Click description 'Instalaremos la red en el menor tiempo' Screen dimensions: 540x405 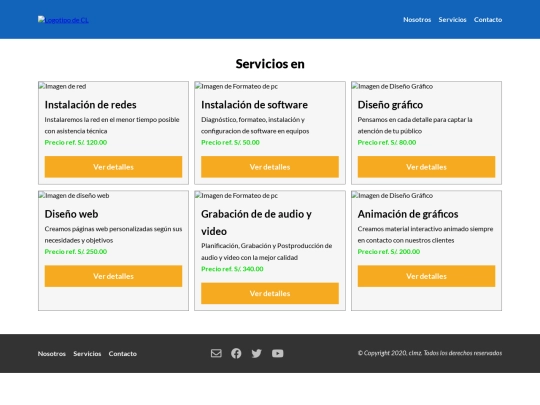pyautogui.click(x=112, y=125)
